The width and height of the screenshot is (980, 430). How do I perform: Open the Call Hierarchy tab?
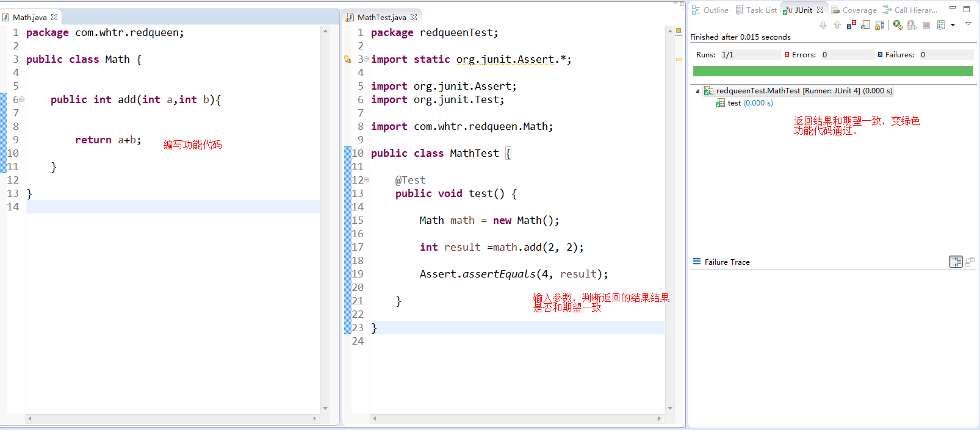point(910,10)
